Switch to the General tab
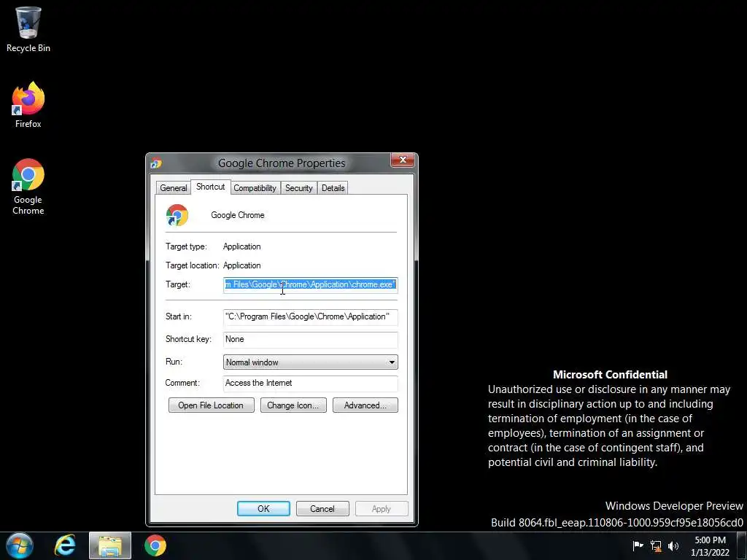The height and width of the screenshot is (560, 747). click(174, 188)
